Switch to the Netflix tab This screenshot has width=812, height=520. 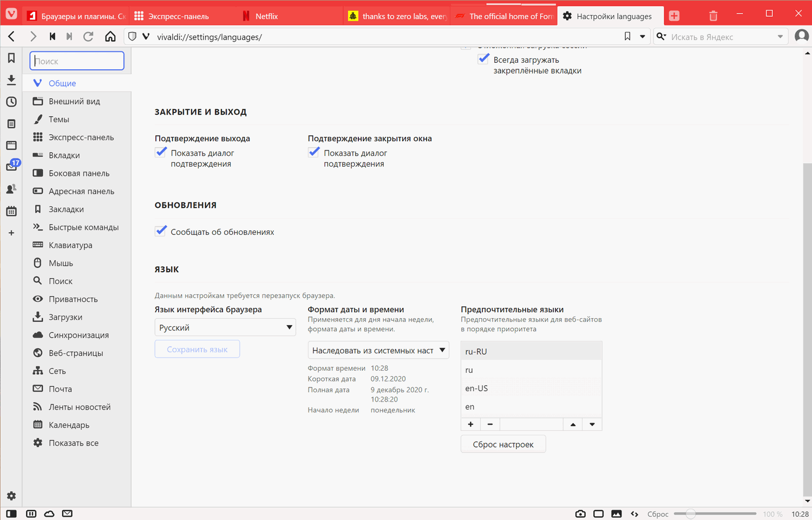(290, 16)
